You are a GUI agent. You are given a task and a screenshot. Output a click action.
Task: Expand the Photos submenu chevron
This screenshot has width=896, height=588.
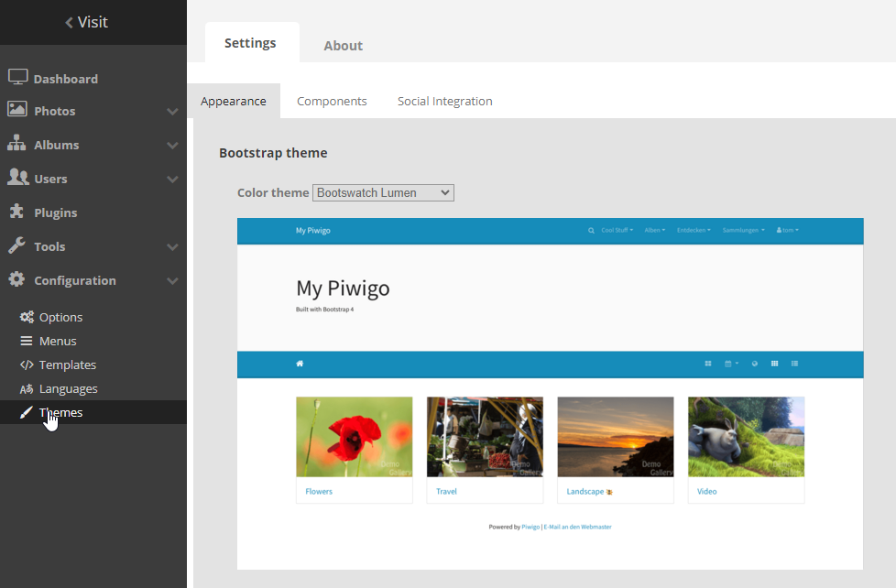pyautogui.click(x=172, y=112)
